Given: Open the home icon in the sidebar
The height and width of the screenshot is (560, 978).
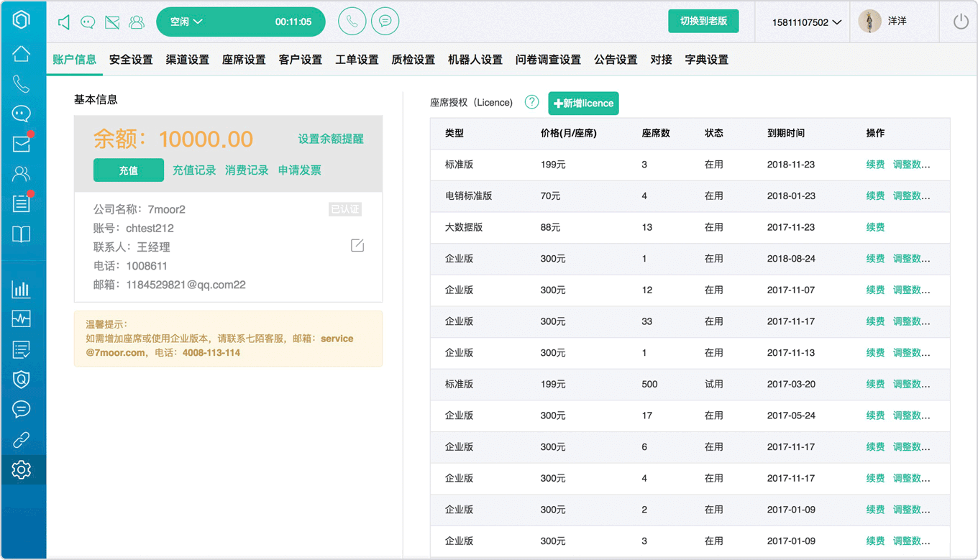Looking at the screenshot, I should (22, 54).
